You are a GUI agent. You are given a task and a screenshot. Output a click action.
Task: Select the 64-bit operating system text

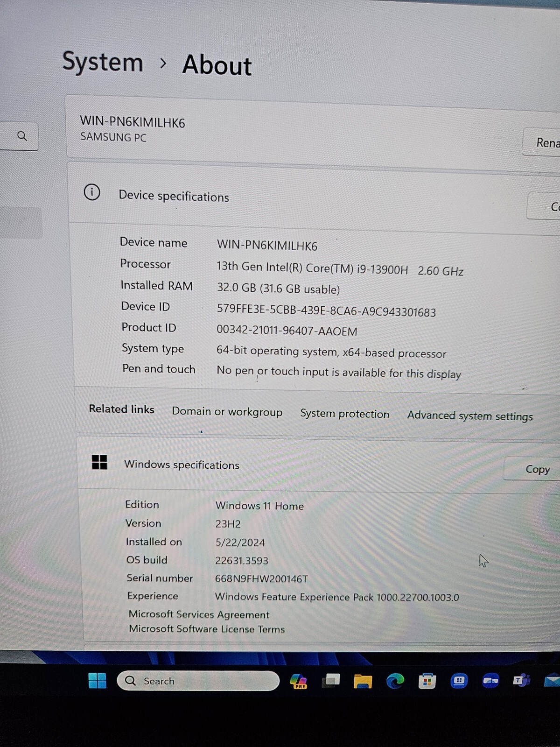[331, 352]
